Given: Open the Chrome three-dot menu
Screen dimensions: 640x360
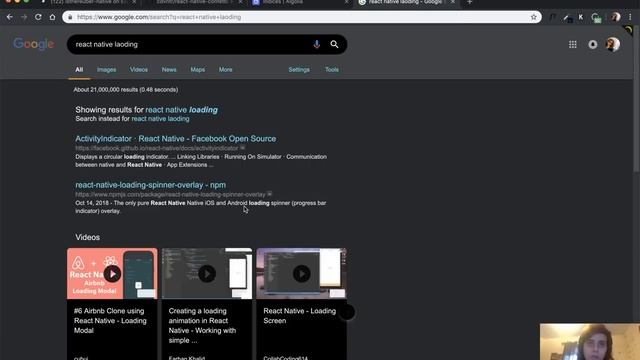Looking at the screenshot, I should (630, 17).
